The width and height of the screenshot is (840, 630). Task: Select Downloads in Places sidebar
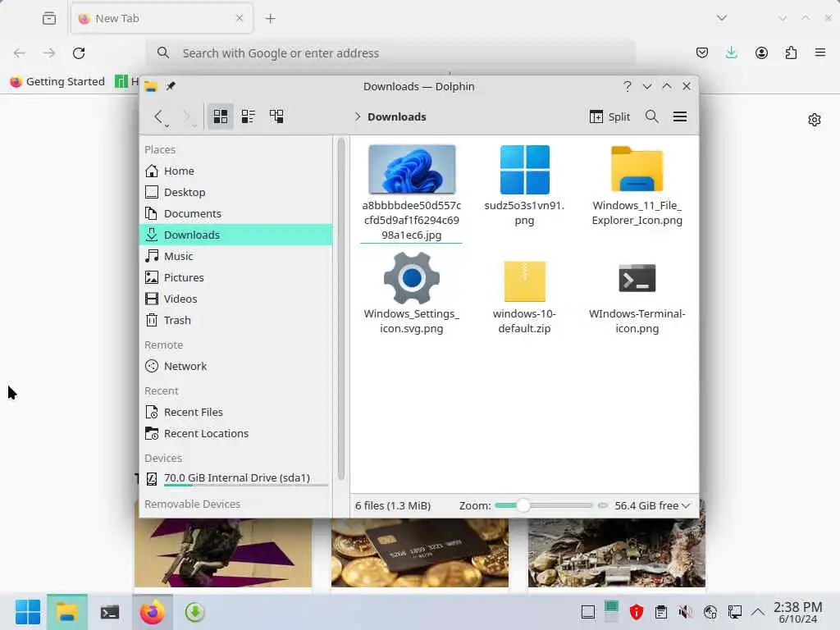point(235,235)
